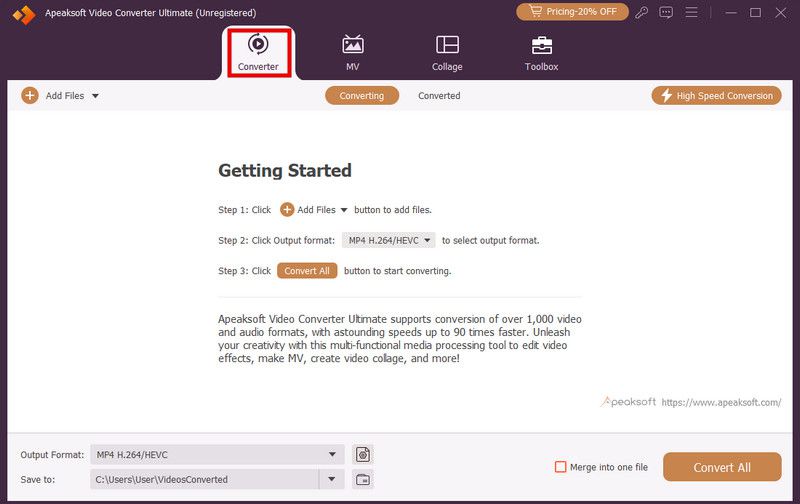Open the Toolbox tab

click(x=541, y=53)
